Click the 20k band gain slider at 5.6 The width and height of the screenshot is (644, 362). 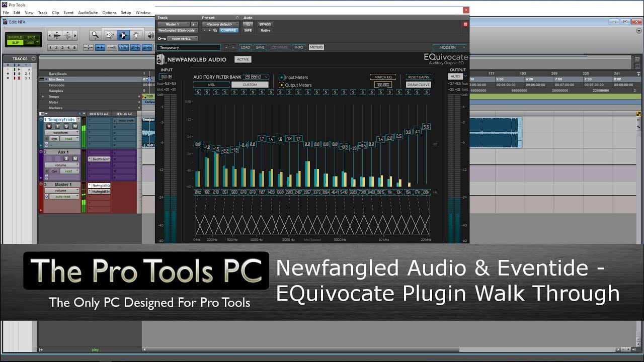tap(426, 127)
